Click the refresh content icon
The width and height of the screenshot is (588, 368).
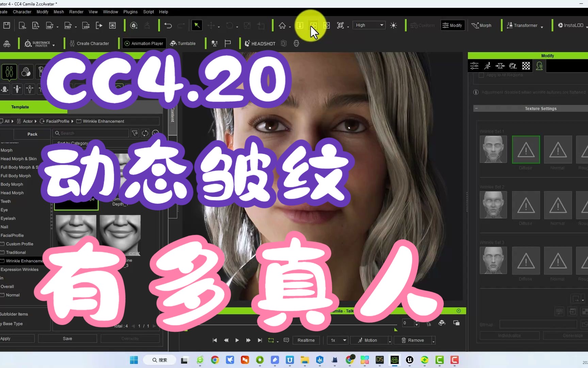point(145,133)
